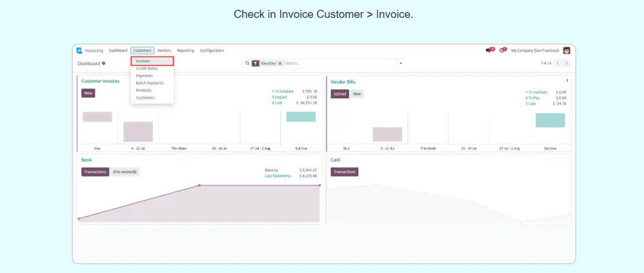Open the Dashboard settings gear icon

tap(104, 63)
